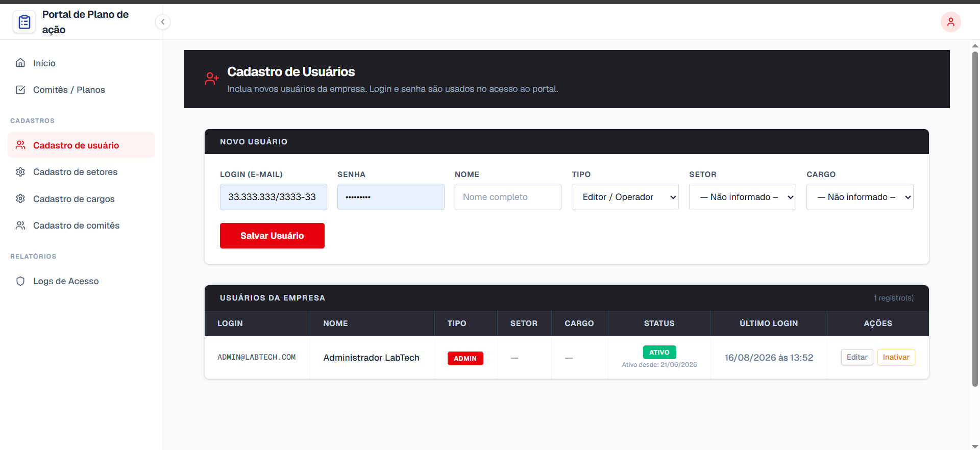Open the Tipo dropdown showing Editor / Operador
The height and width of the screenshot is (450, 980).
coord(625,197)
